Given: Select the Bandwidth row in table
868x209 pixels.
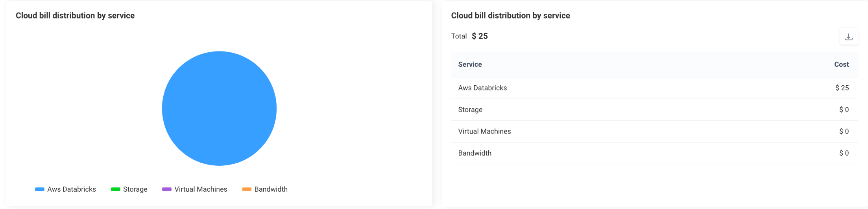Looking at the screenshot, I should click(x=654, y=153).
